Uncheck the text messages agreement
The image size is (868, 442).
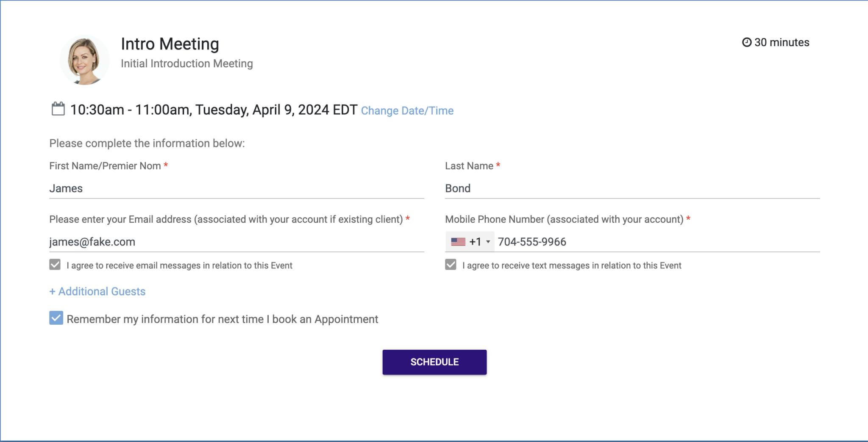(x=450, y=264)
